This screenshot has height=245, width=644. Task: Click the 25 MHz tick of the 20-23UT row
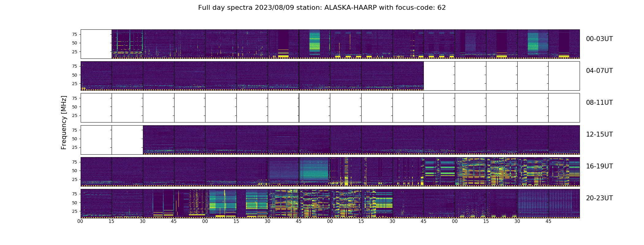75,211
